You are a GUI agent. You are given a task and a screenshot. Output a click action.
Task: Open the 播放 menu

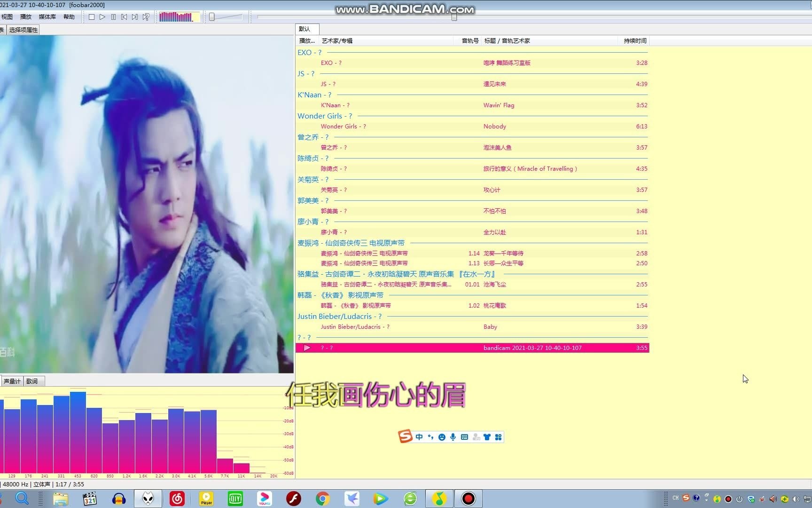point(26,17)
